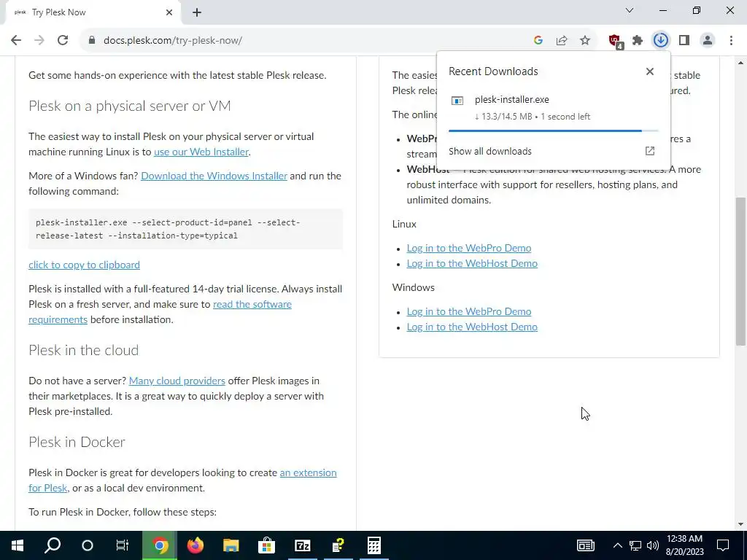Open the News and interests taskbar icon
Image resolution: width=747 pixels, height=560 pixels.
coord(586,545)
